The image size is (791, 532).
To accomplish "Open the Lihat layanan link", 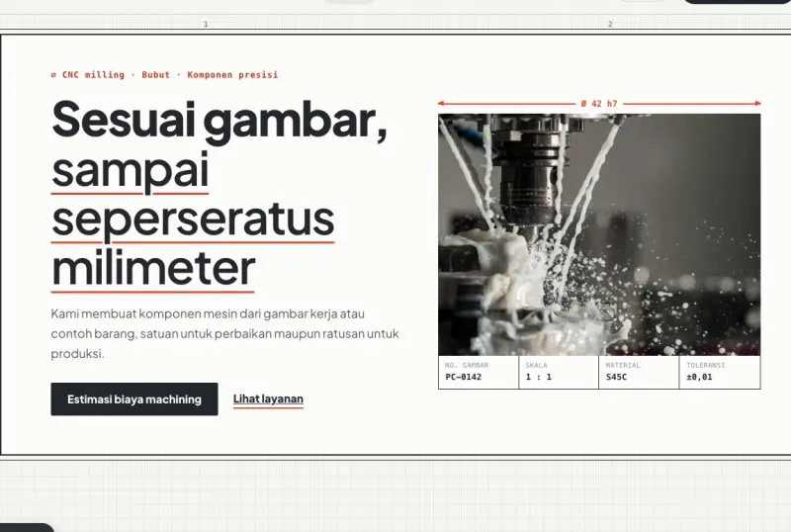I will 268,399.
